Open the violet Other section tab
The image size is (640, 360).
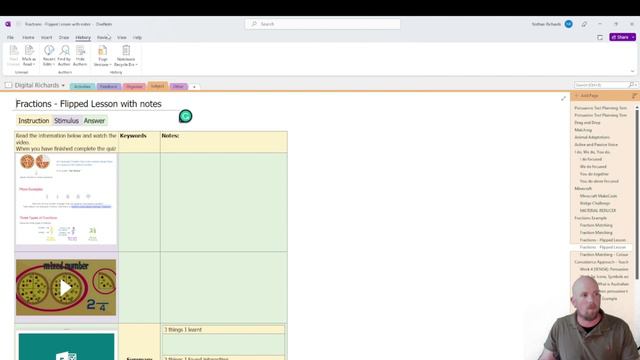(178, 87)
